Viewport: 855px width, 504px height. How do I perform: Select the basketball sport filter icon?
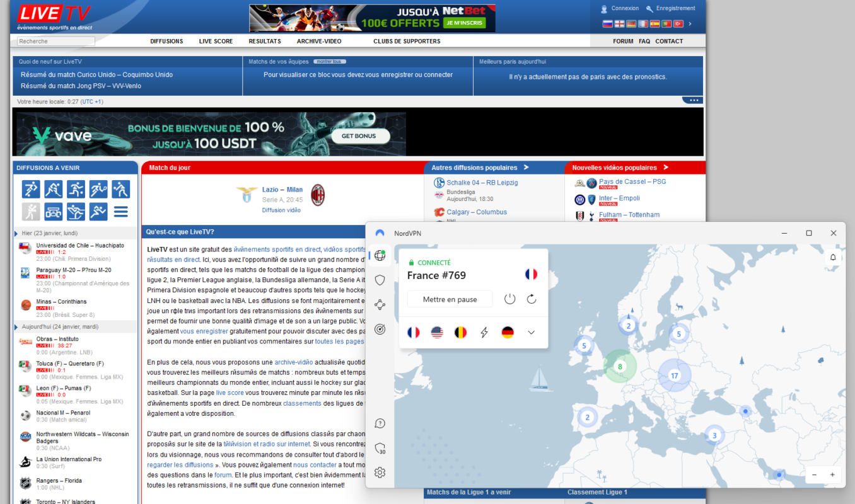point(76,189)
